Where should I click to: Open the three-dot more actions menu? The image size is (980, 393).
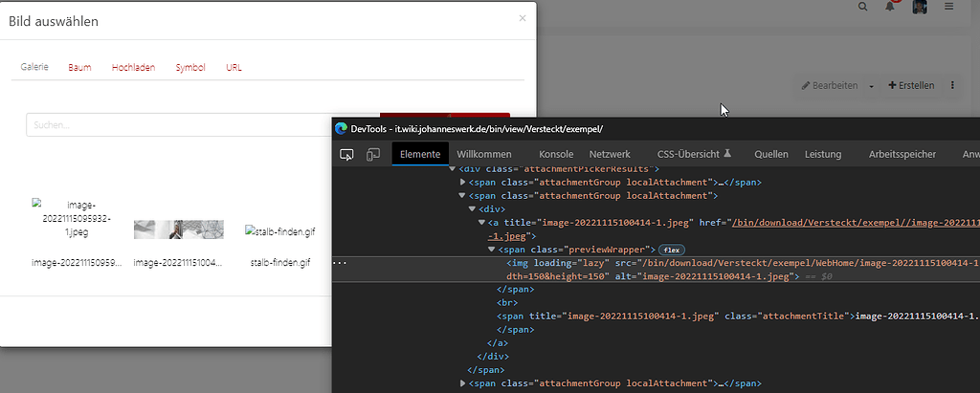pyautogui.click(x=952, y=85)
